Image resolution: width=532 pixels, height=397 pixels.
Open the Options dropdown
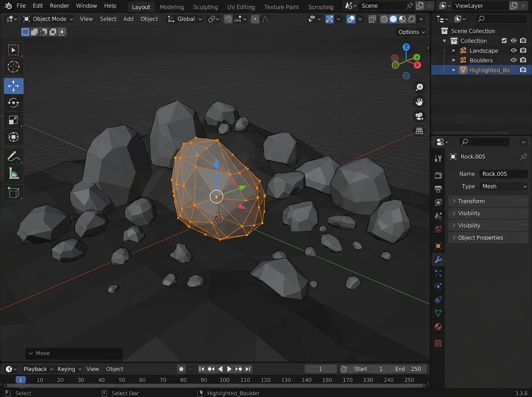click(x=411, y=32)
